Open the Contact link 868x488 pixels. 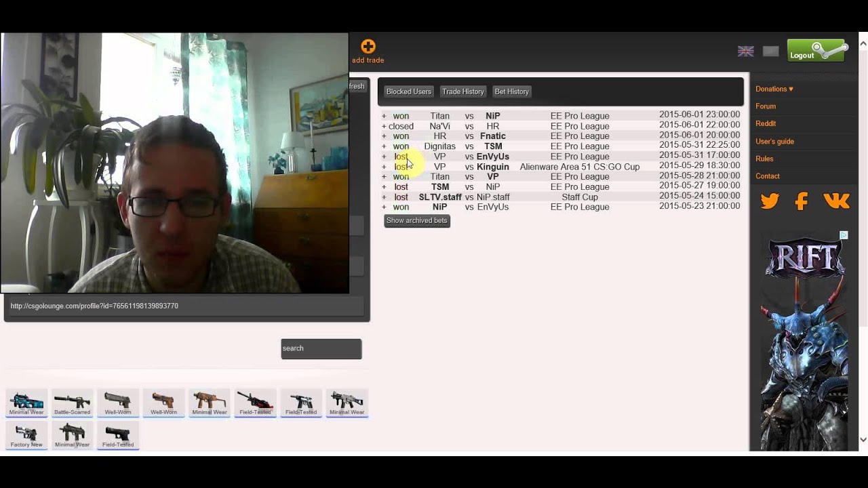(768, 176)
